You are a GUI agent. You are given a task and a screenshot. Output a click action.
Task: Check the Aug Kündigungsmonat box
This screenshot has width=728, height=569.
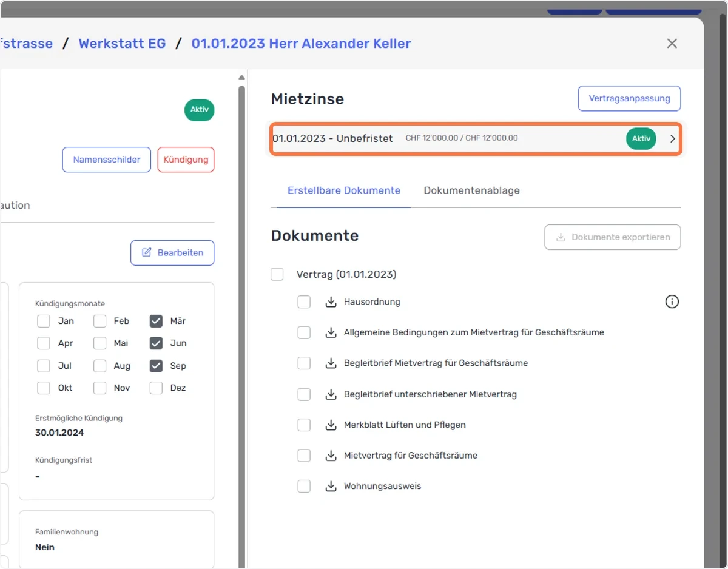pos(100,366)
